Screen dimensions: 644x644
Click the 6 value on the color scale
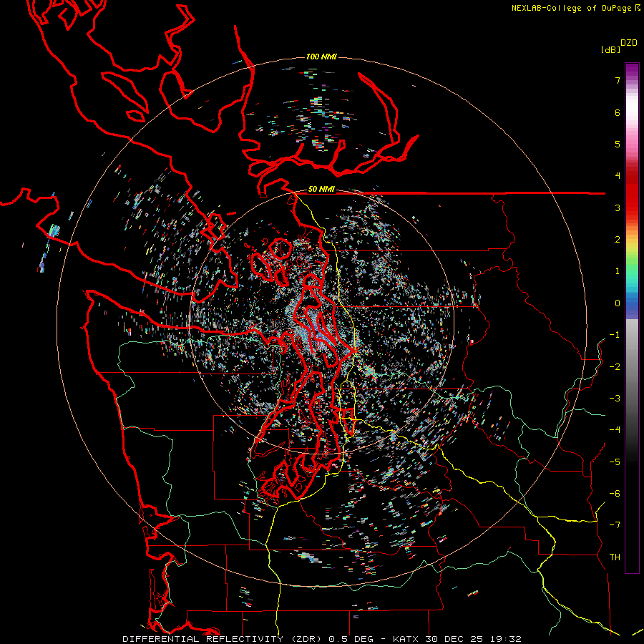(x=618, y=112)
